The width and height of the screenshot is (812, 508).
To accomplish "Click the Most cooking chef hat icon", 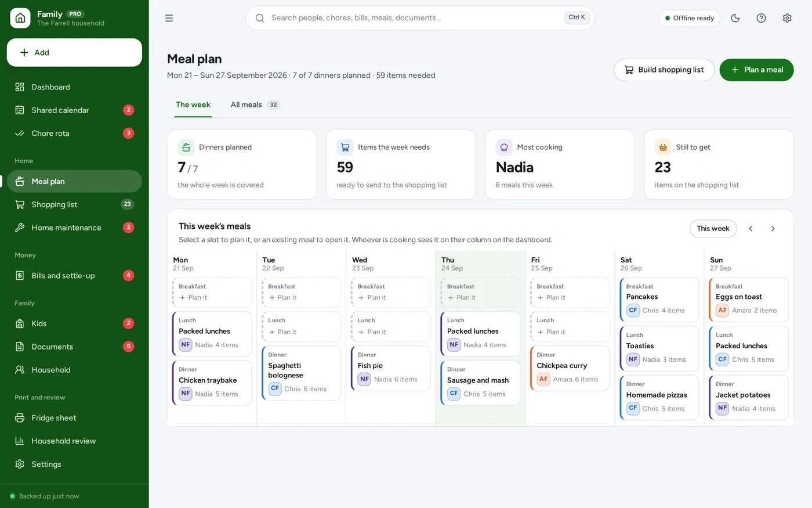I will pyautogui.click(x=504, y=147).
